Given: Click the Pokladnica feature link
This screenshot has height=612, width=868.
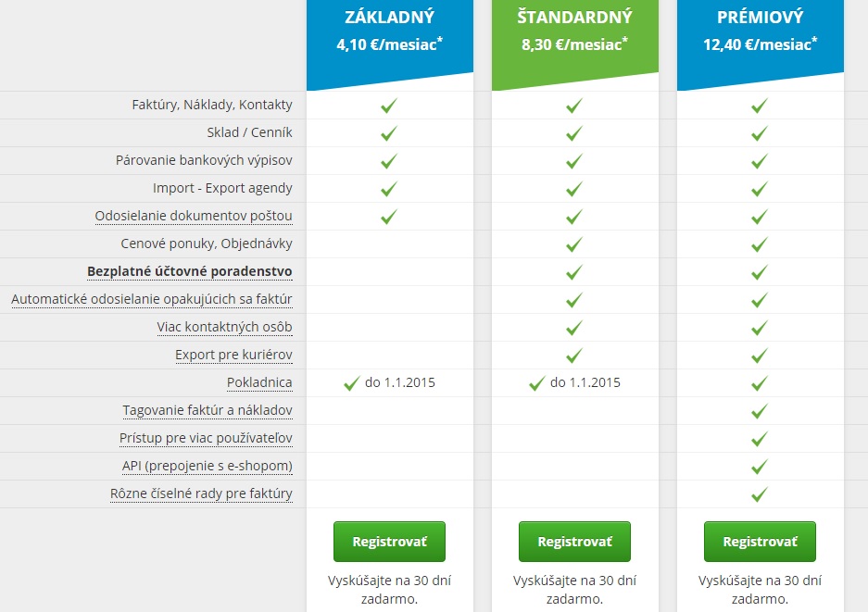Looking at the screenshot, I should pyautogui.click(x=259, y=382).
